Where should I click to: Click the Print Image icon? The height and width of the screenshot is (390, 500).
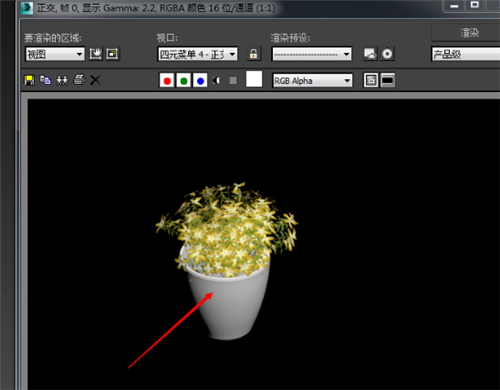point(79,80)
